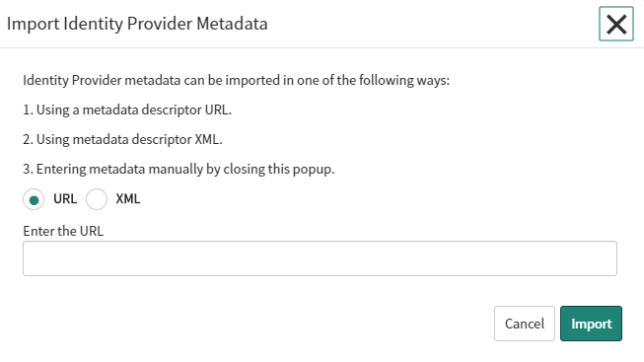
Task: Click the dialog title Import Identity Provider Metadata
Action: tap(137, 24)
